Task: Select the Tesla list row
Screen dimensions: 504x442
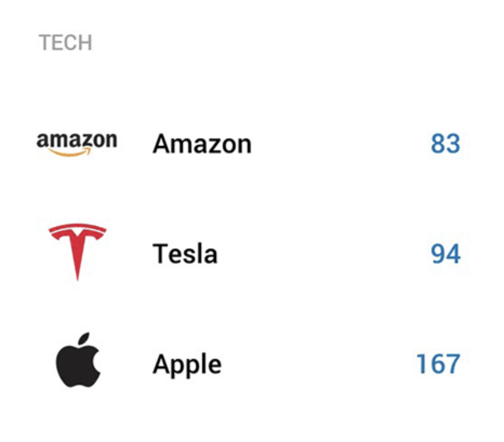Action: click(x=248, y=252)
